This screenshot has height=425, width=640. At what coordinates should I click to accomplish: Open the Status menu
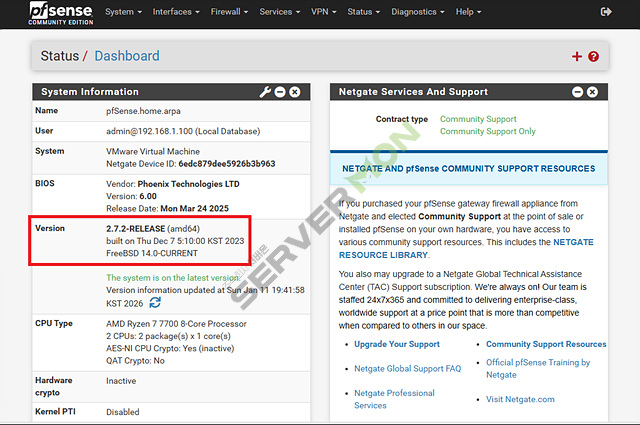364,12
